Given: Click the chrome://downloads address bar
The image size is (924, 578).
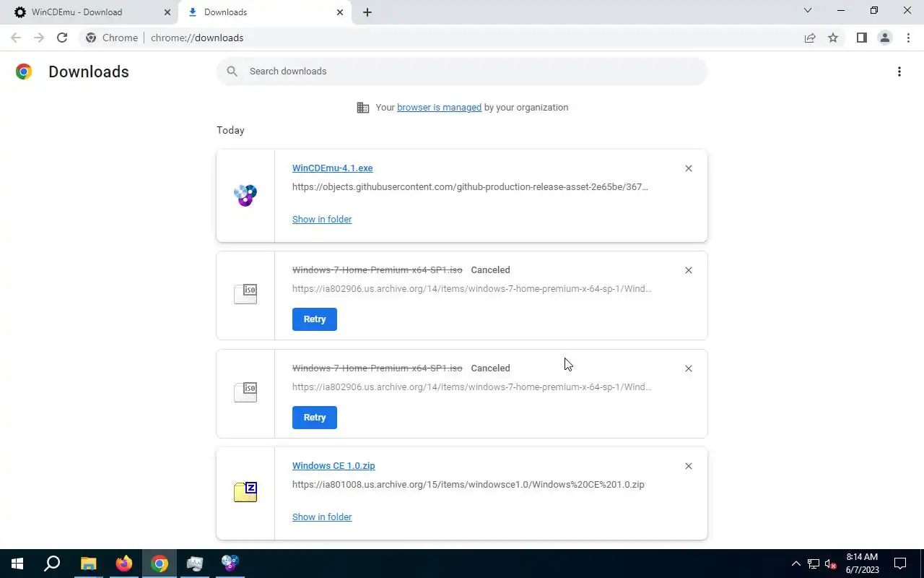Looking at the screenshot, I should click(462, 38).
